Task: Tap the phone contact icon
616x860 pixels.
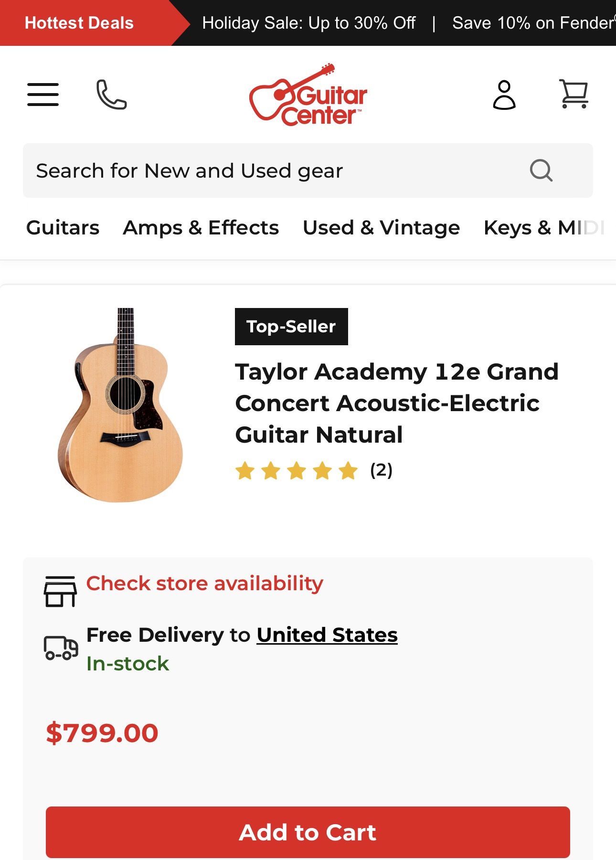Action: click(x=111, y=94)
